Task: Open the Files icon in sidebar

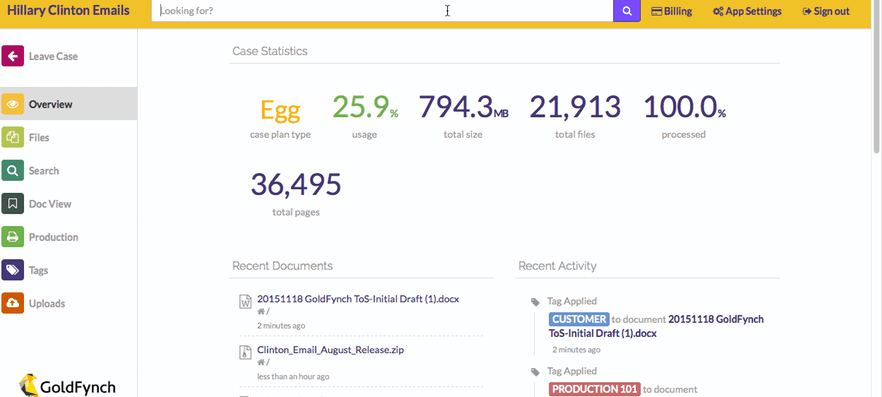Action: tap(12, 137)
